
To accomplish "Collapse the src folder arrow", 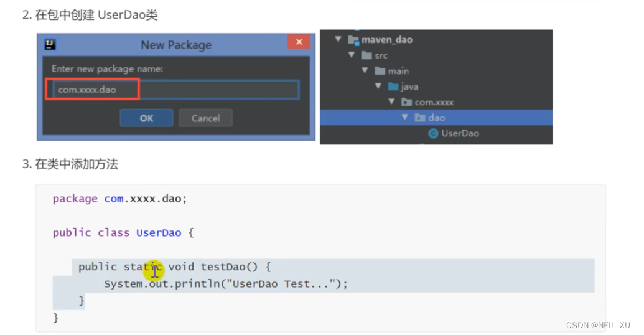I will (x=351, y=55).
